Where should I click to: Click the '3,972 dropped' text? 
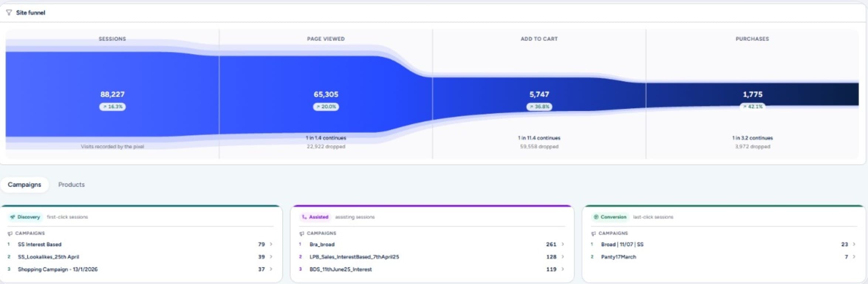(x=753, y=146)
